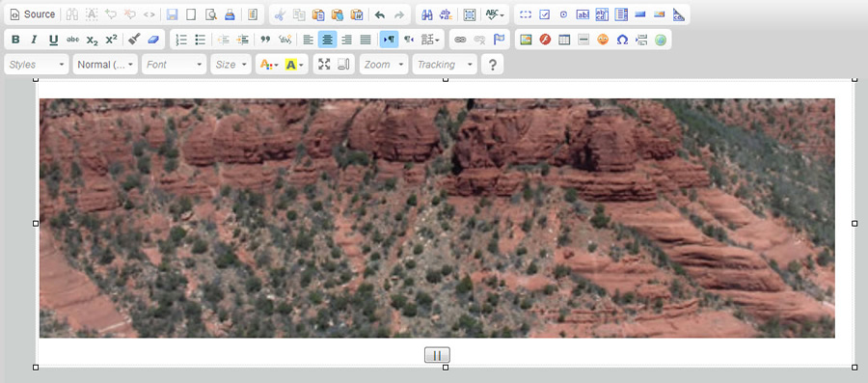This screenshot has height=383, width=868.
Task: Insert a form Button
Action: 640,14
